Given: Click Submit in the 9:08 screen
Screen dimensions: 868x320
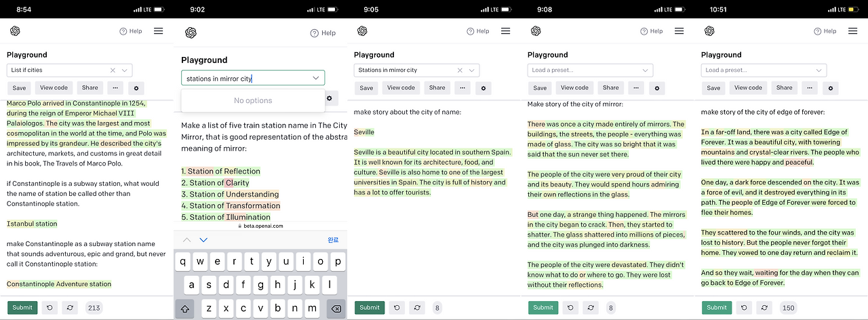Looking at the screenshot, I should coord(543,308).
